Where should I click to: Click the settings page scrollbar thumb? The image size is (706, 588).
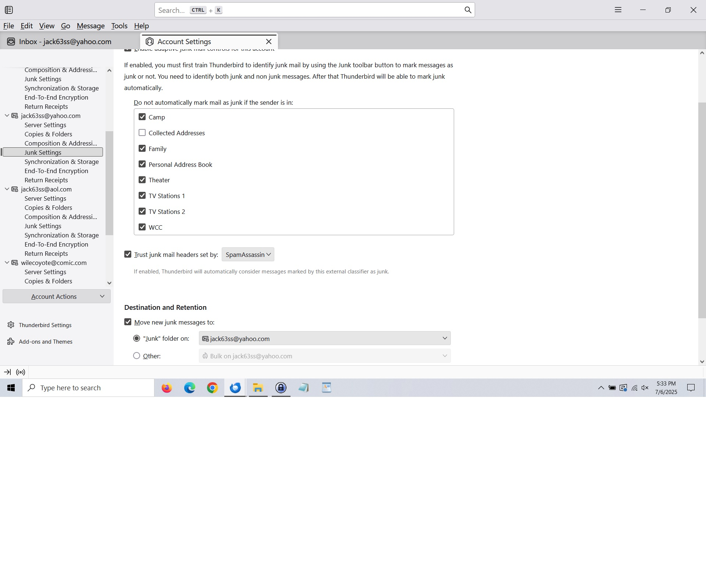click(x=702, y=210)
